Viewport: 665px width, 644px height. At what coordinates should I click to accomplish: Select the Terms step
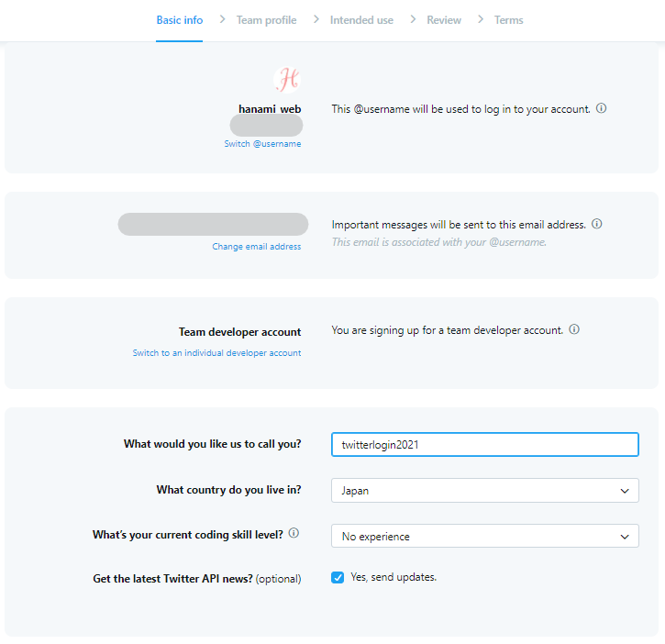[508, 20]
